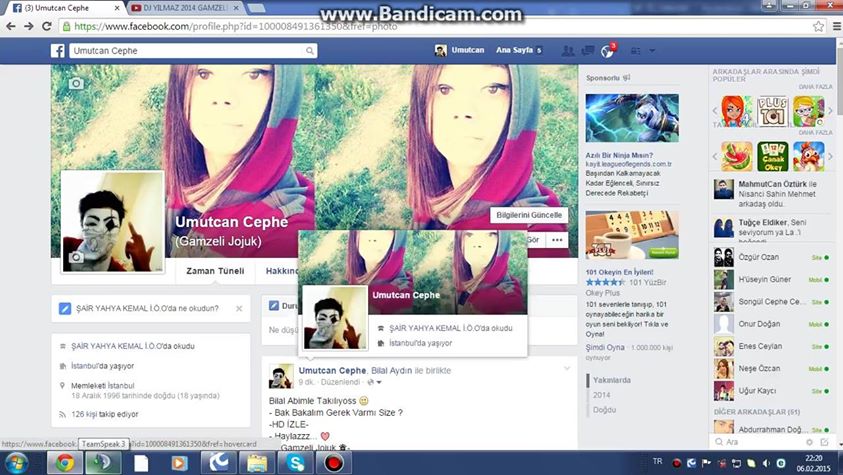Jump to 2014 in timeline navigator
The width and height of the screenshot is (843, 475).
601,395
